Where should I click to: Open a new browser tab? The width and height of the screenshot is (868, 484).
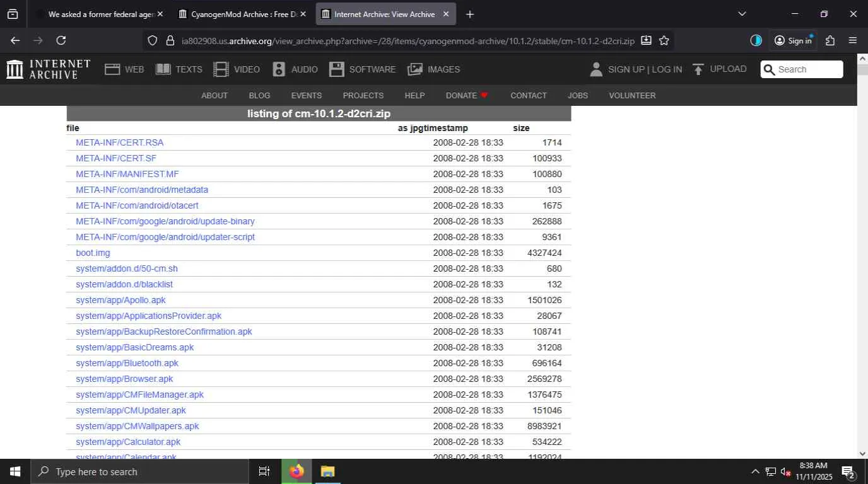(469, 14)
